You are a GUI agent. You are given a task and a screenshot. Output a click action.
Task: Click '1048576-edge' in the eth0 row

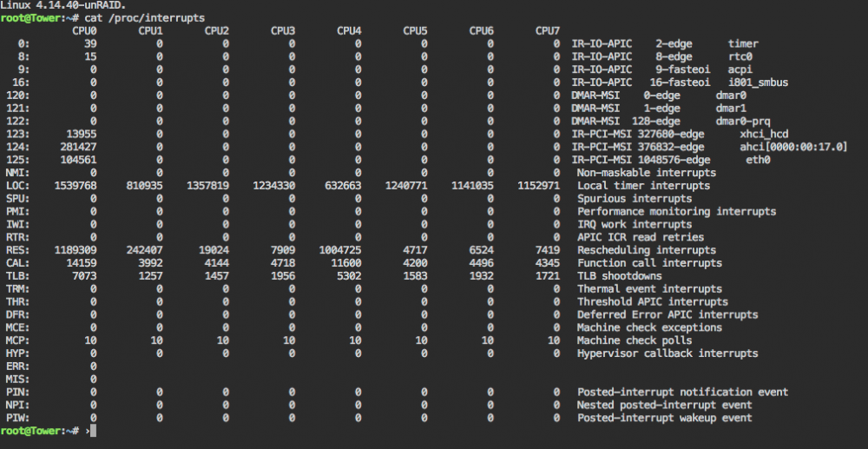click(674, 160)
